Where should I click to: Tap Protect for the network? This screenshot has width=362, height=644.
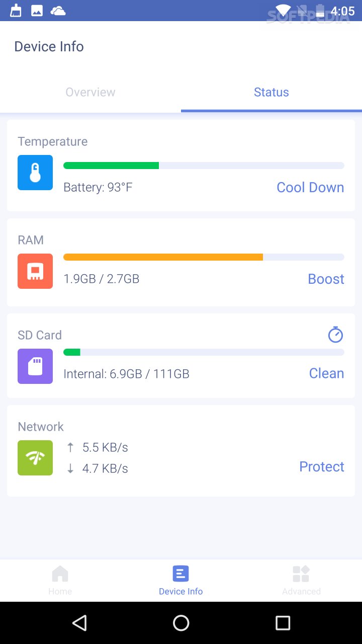tap(322, 466)
